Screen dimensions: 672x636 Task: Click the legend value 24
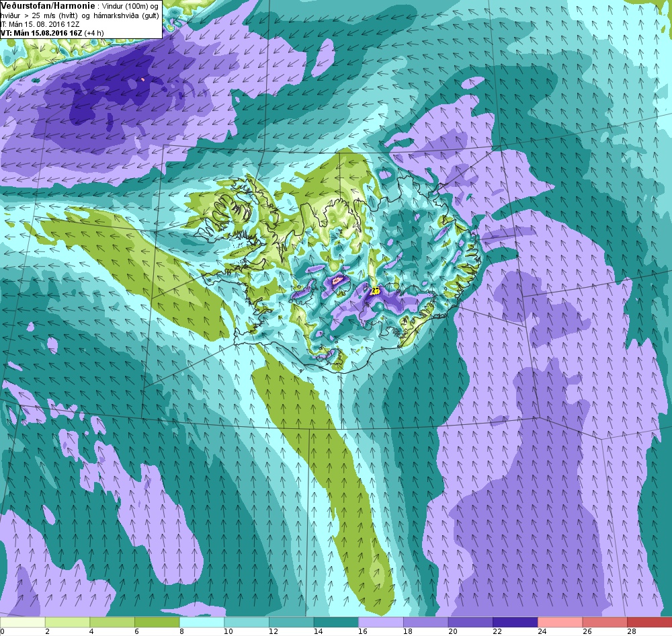tap(542, 631)
